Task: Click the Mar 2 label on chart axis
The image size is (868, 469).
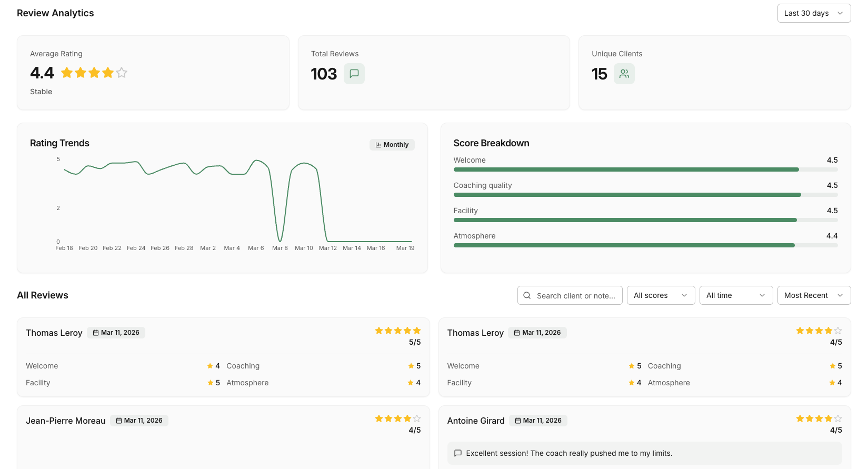Action: (208, 248)
